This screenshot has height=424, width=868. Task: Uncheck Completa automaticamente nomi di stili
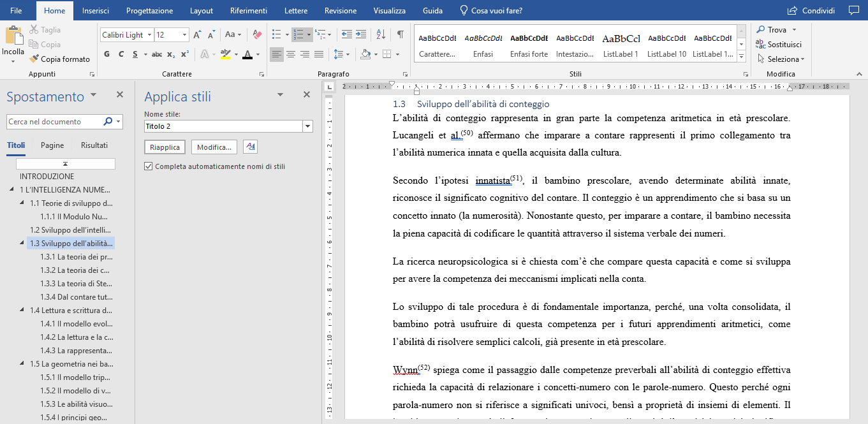point(149,166)
